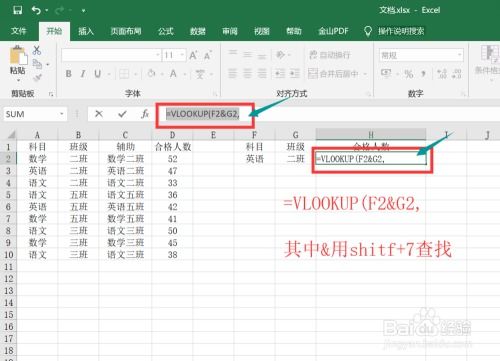Open the 剪贴板 dialog launcher
This screenshot has height=361, width=500.
point(51,94)
